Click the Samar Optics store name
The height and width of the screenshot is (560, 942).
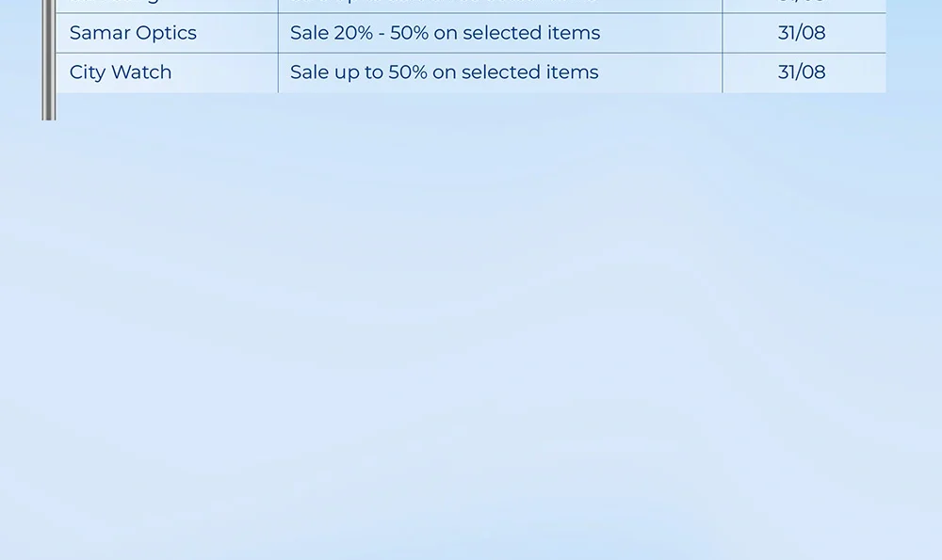(x=133, y=33)
